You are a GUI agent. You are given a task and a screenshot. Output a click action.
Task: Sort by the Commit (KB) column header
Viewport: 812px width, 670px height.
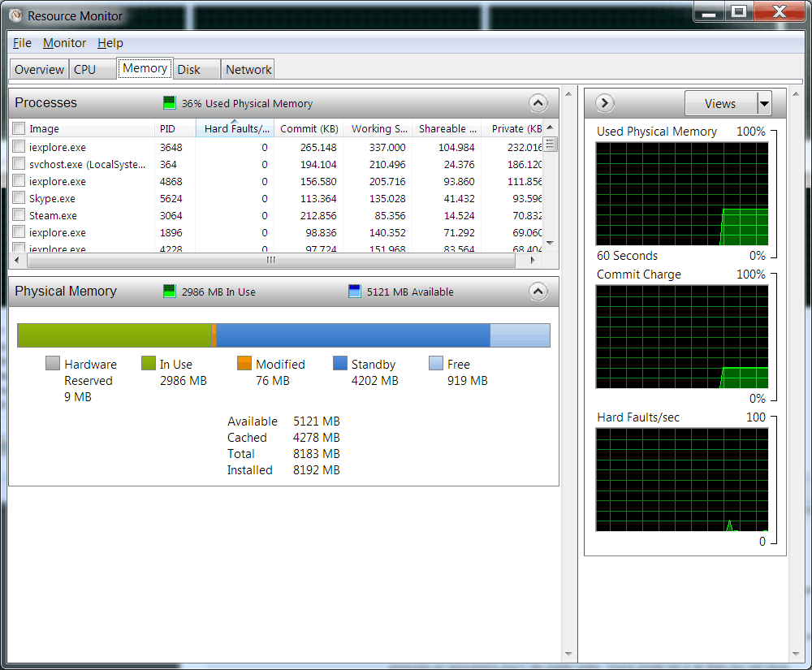[x=309, y=128]
